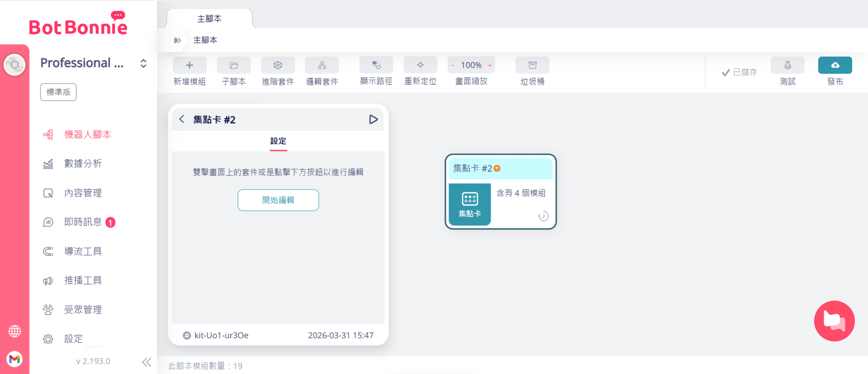Expand the Professional workspace selector
868x374 pixels.
coord(143,63)
